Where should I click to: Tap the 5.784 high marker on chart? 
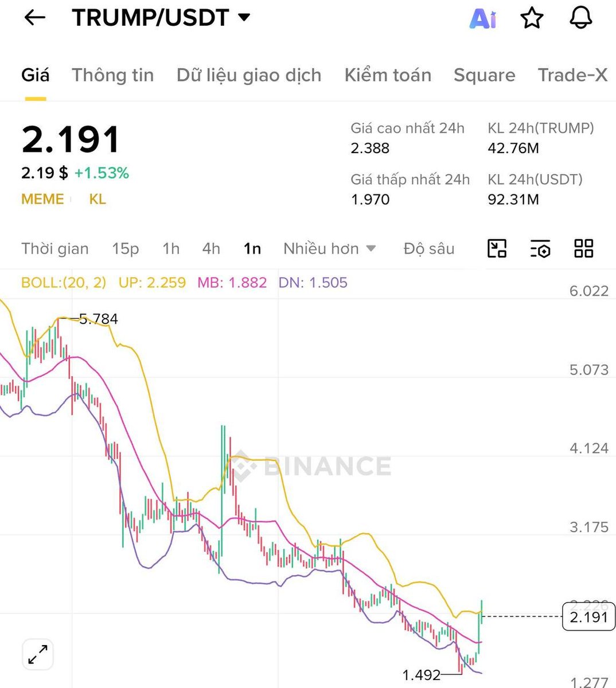(99, 319)
